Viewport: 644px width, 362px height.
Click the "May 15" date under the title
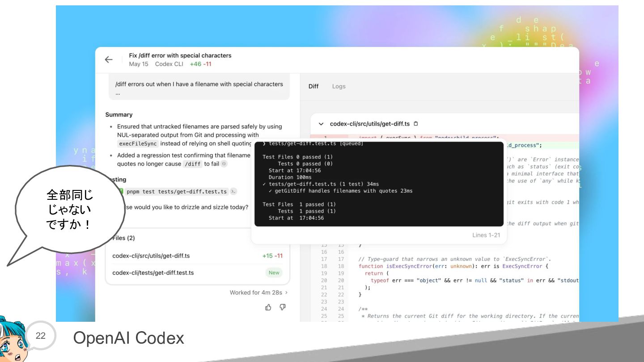pyautogui.click(x=139, y=64)
